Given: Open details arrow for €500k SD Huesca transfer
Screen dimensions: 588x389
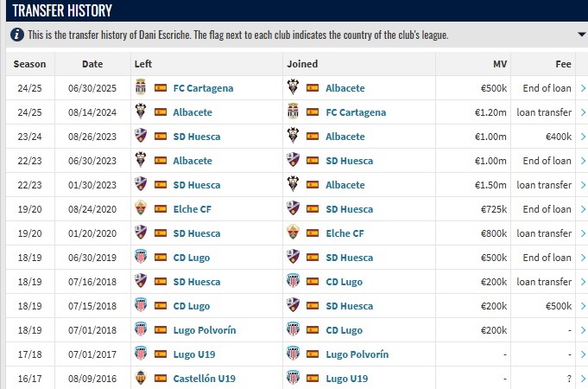Looking at the screenshot, I should click(583, 306).
